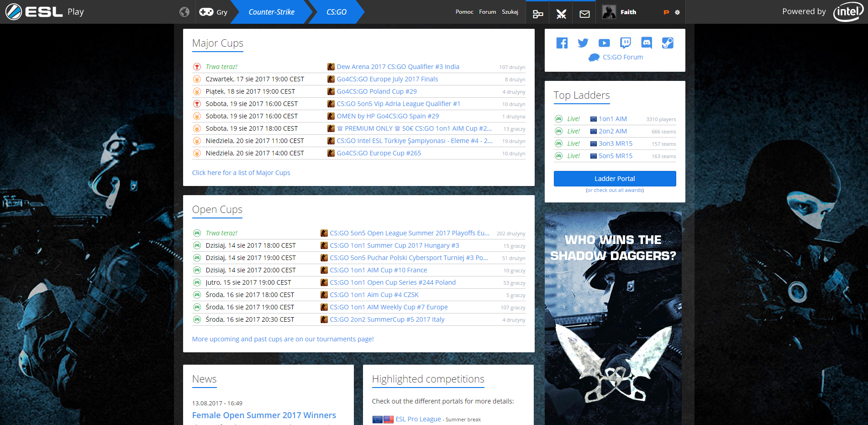The image size is (868, 425).
Task: Click green icon beside Jutro 15 sie row
Action: coord(197,282)
